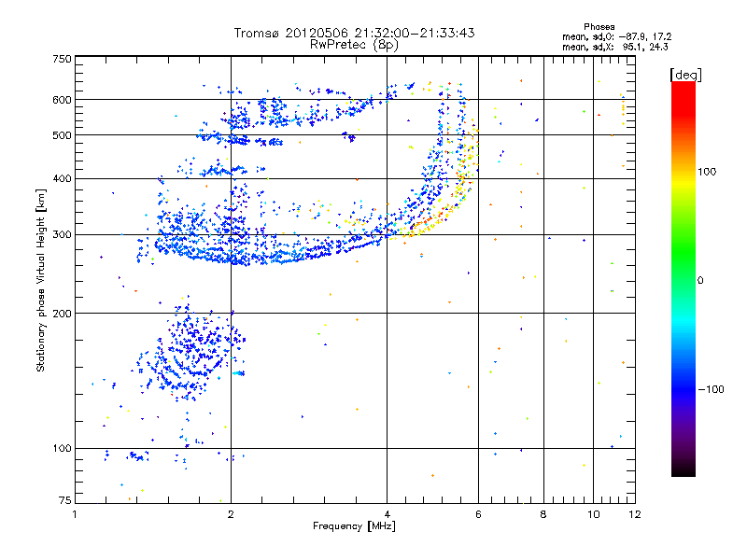Viewport: 747px width, 560px height.
Task: Click the 'Stationary phase Virtual Height [km]' axis title
Action: tap(41, 280)
